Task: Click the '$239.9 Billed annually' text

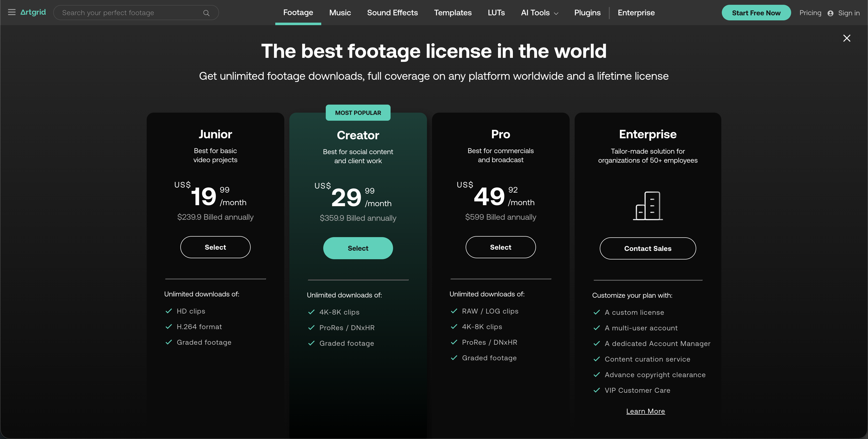Action: pyautogui.click(x=215, y=217)
